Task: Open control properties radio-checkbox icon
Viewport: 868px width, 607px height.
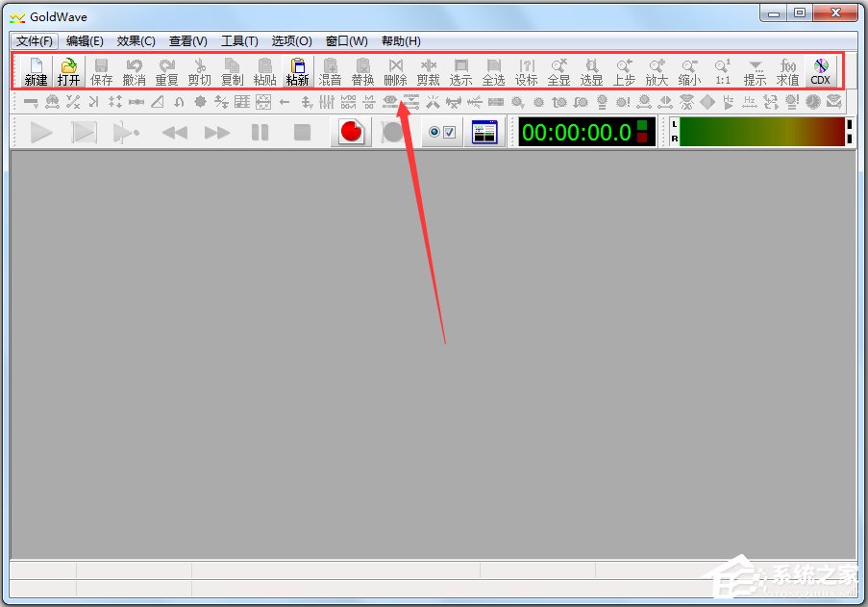Action: pos(442,133)
